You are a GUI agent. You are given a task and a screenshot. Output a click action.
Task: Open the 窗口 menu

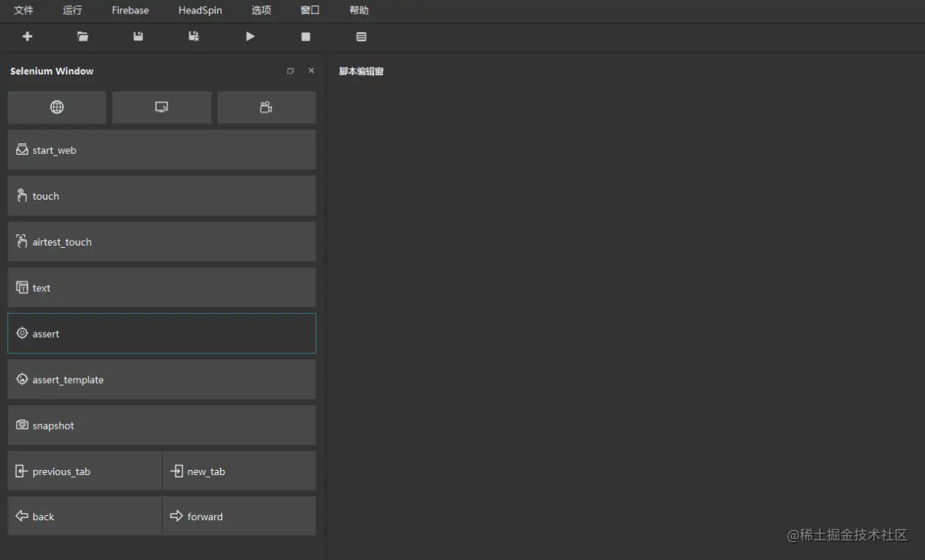coord(310,11)
